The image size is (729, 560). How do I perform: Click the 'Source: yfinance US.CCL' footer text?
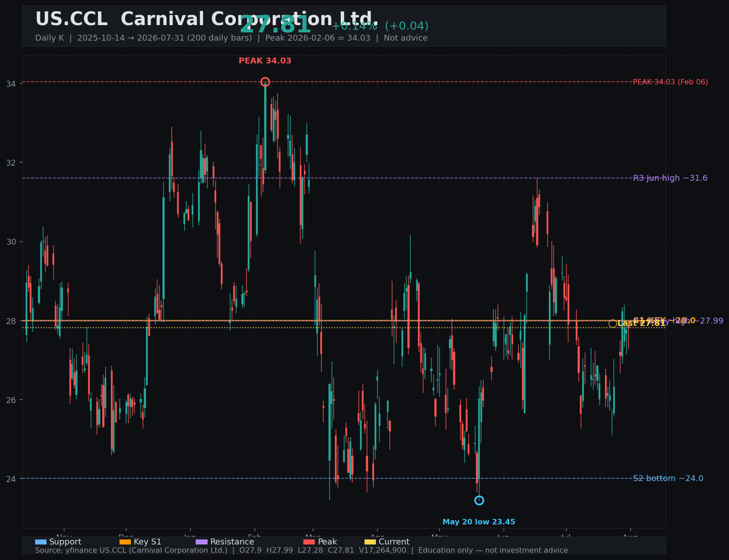click(302, 550)
